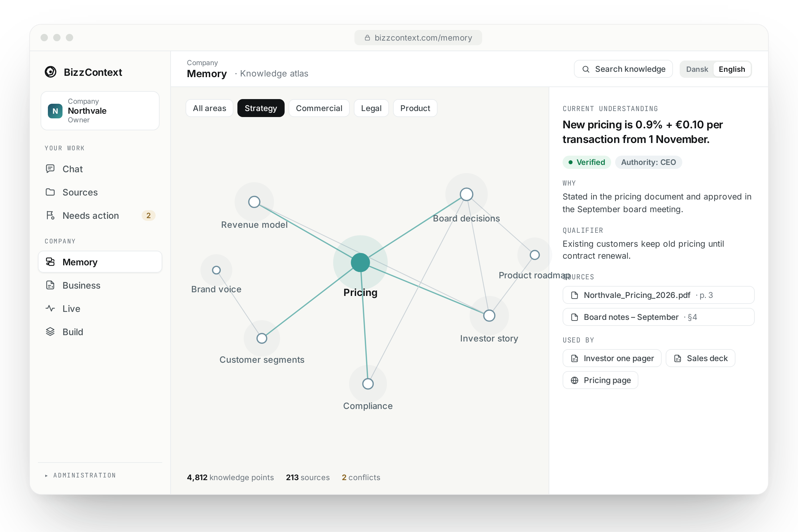Expand the Administration section

click(81, 475)
